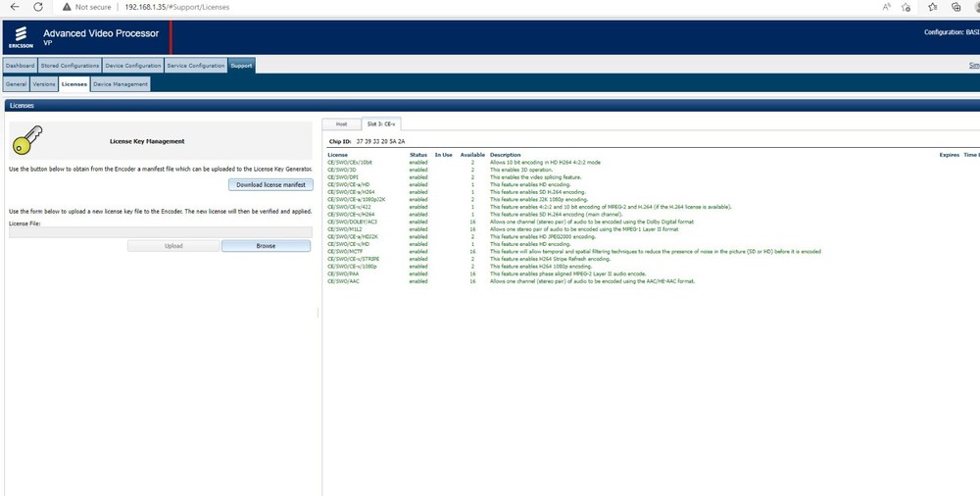The image size is (980, 496).
Task: Select the CE/SWO/CE-a/HD license entry
Action: click(349, 184)
